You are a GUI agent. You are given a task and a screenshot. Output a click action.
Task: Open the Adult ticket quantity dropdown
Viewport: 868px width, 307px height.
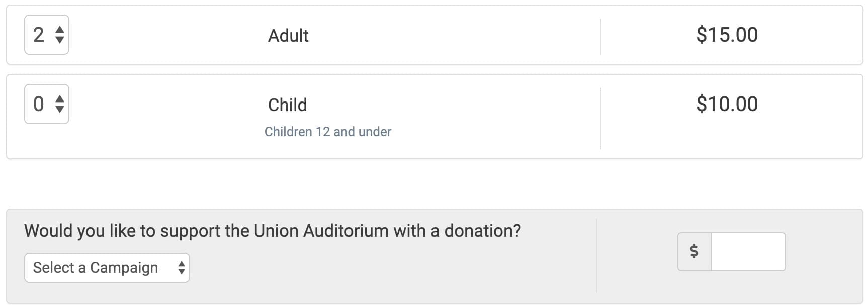tap(47, 35)
